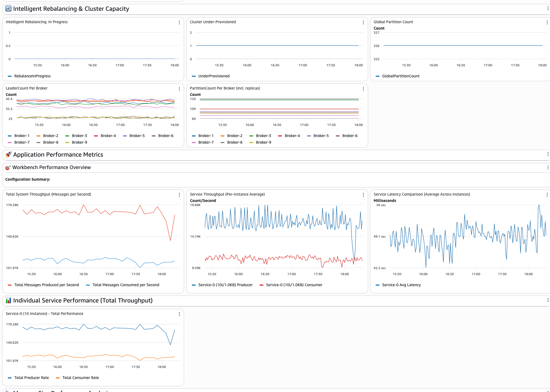Click the Broker-9 color swatch in LeaderCount
Image resolution: width=550 pixels, height=392 pixels.
(x=67, y=143)
